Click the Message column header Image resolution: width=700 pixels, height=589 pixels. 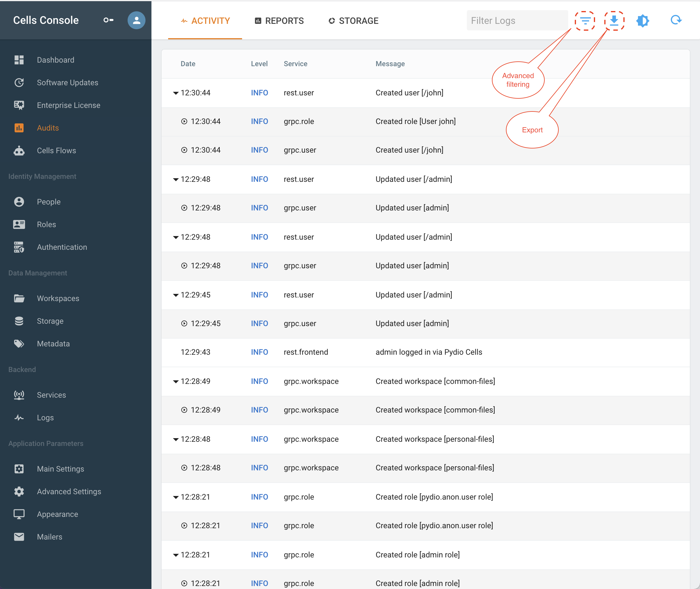coord(390,64)
